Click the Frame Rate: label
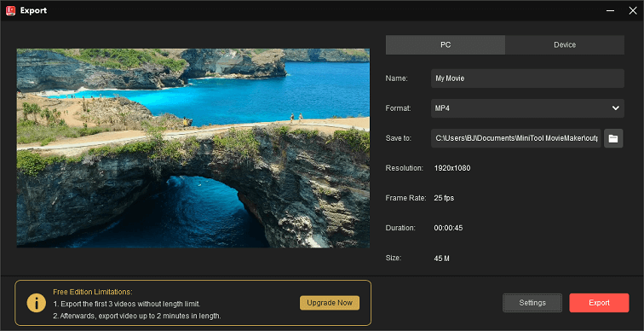 (x=405, y=198)
